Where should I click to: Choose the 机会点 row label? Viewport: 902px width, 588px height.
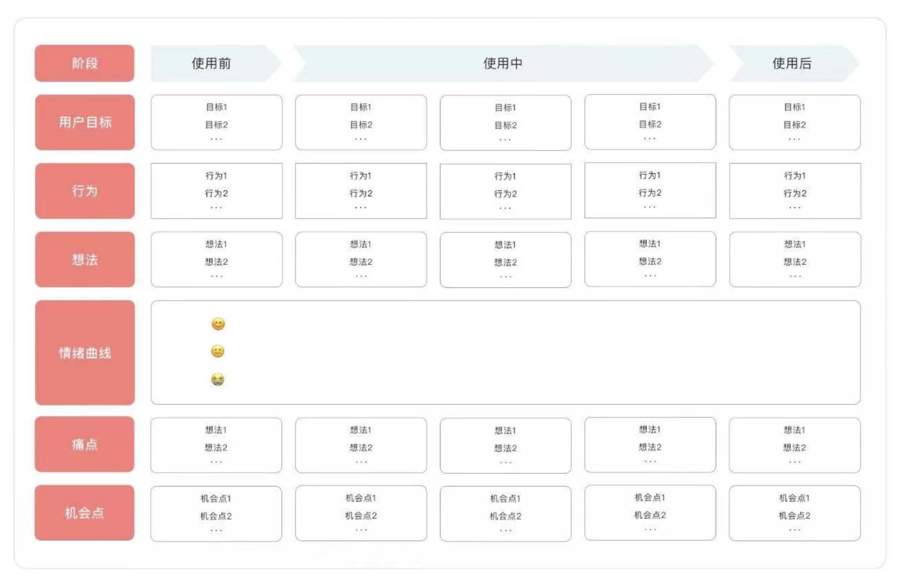pyautogui.click(x=85, y=513)
